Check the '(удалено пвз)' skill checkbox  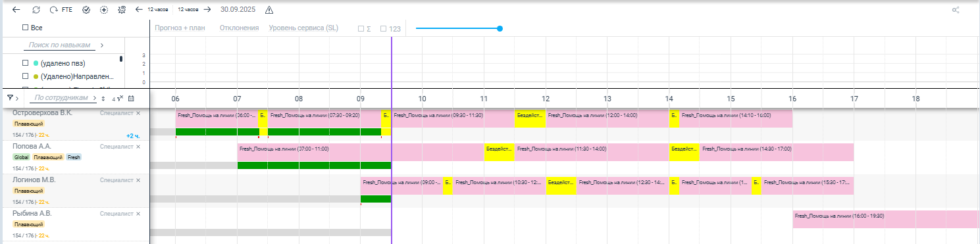point(26,63)
